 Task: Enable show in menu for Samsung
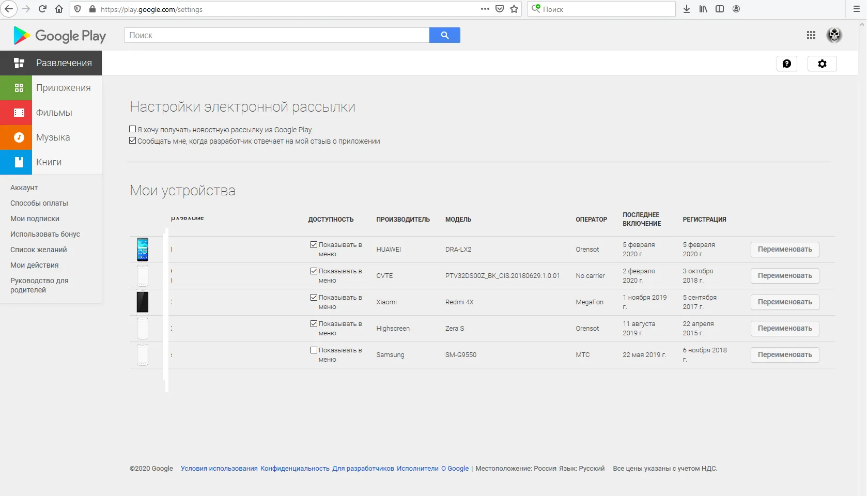(314, 350)
